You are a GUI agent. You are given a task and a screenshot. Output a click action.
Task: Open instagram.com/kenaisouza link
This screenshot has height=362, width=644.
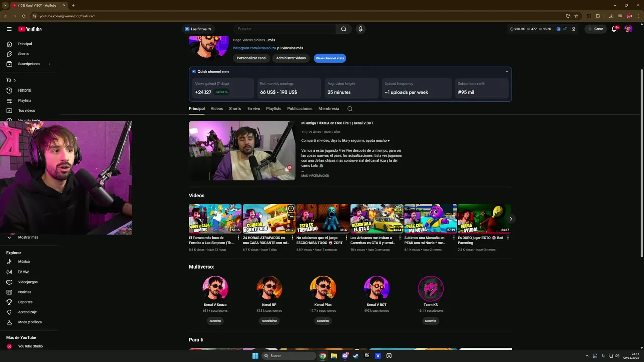(254, 48)
